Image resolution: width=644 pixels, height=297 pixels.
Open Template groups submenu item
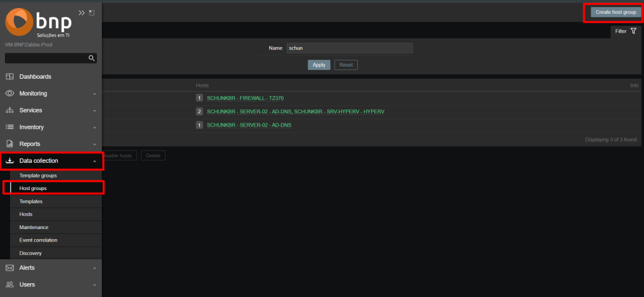click(x=38, y=176)
